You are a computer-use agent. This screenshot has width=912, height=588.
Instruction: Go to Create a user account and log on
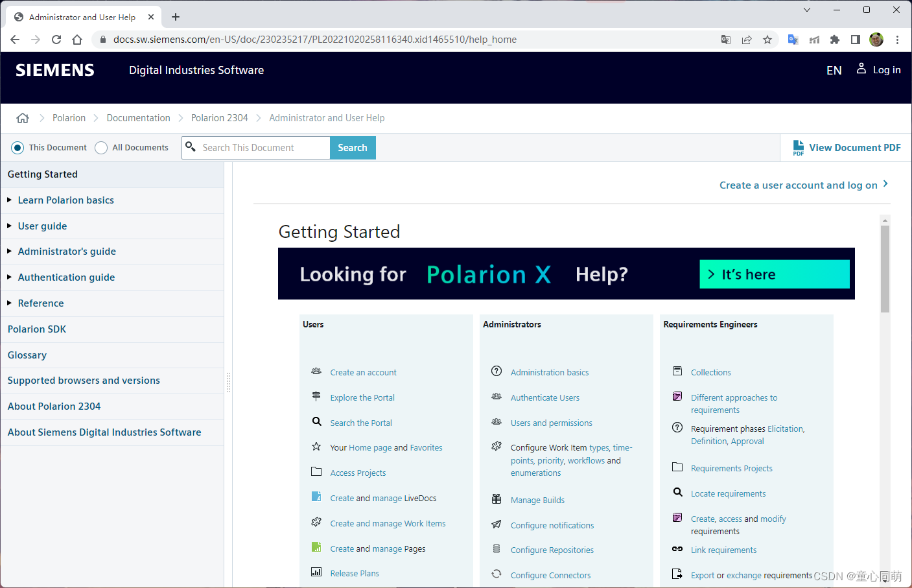(804, 185)
